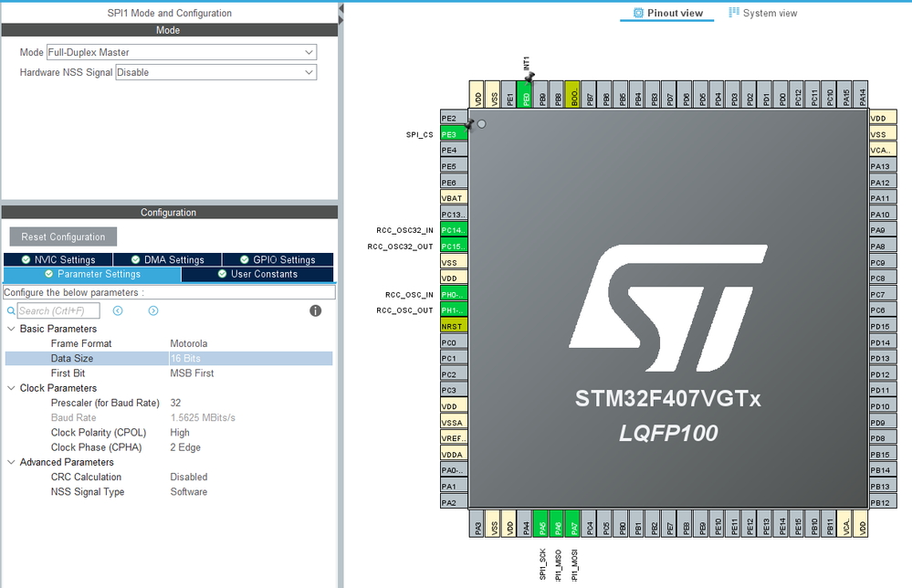Change the Prescaler value 32
Viewport: 912px width, 588px height.
point(175,403)
